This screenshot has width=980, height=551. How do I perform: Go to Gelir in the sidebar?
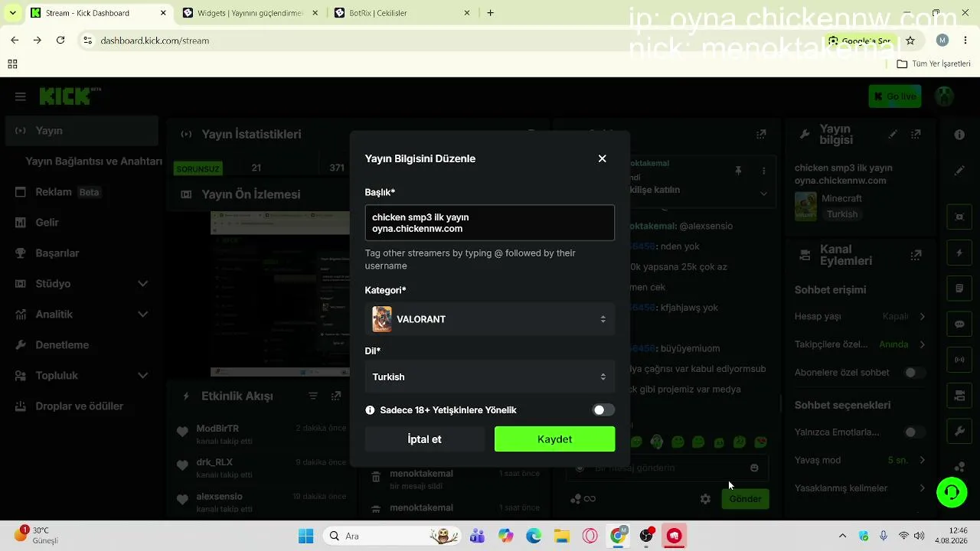tap(82, 223)
